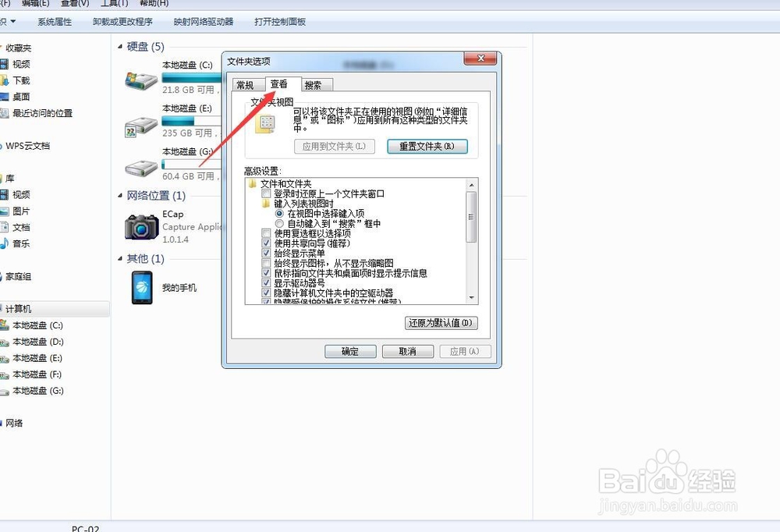Close the 文件夹选项 dialog
This screenshot has height=532, width=780.
[480, 59]
